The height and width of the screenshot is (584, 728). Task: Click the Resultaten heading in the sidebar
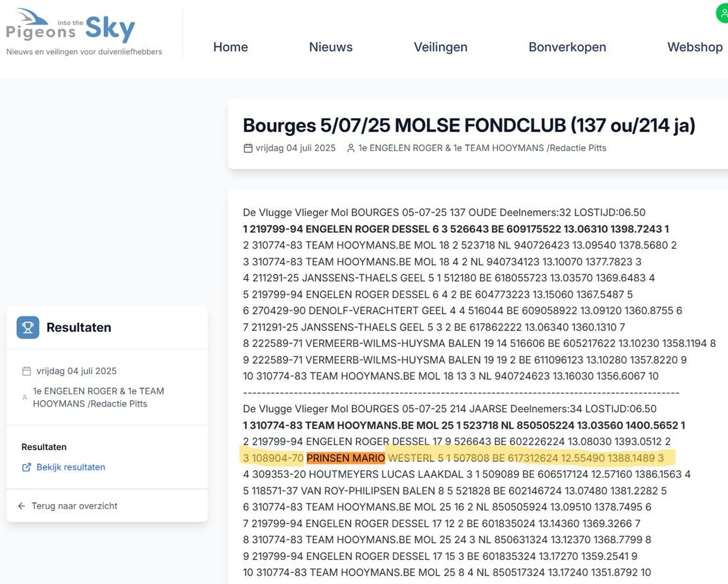coord(78,327)
